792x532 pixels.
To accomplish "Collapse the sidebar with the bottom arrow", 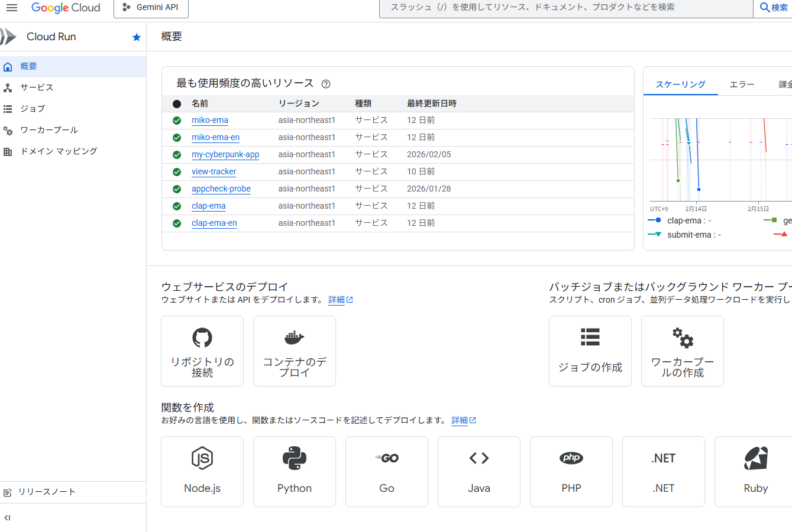I will click(7, 517).
